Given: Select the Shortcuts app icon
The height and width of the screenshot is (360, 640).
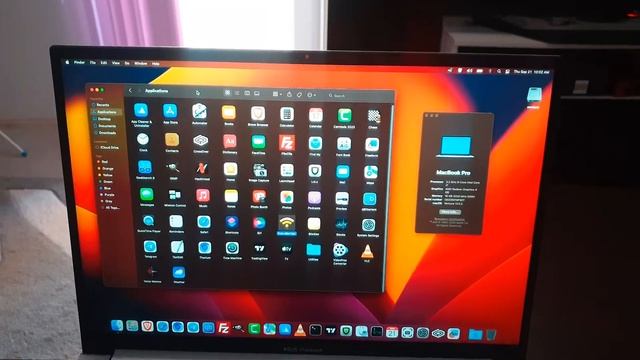Looking at the screenshot, I should click(231, 223).
